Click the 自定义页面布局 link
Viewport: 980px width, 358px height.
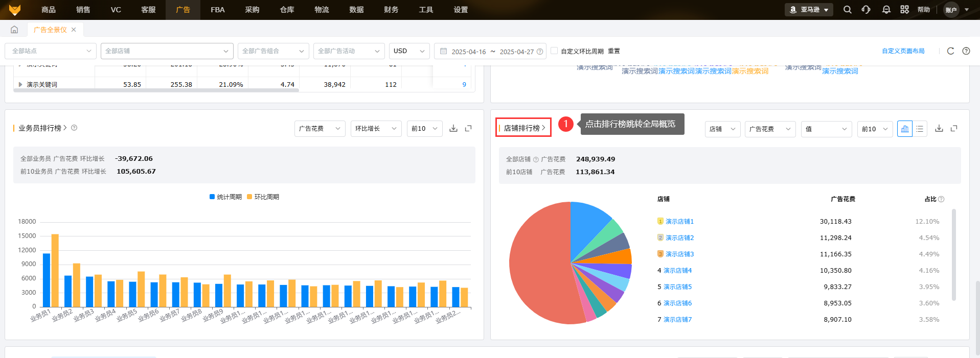tap(903, 51)
